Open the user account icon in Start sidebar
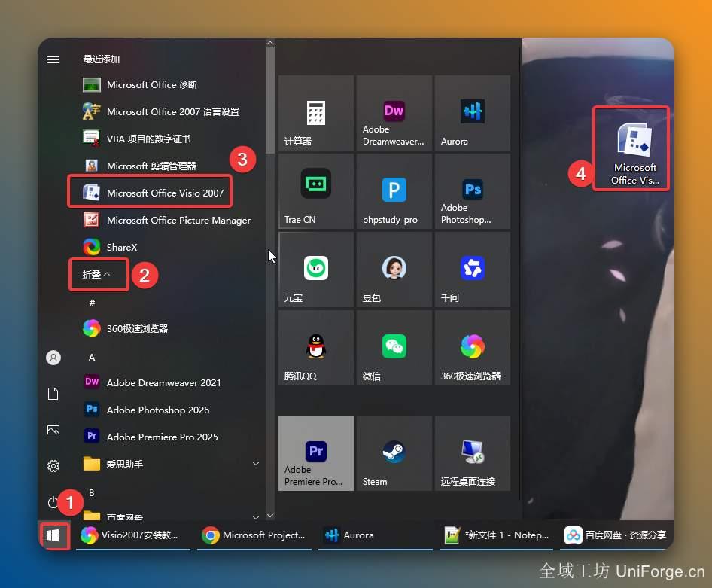 (x=53, y=358)
